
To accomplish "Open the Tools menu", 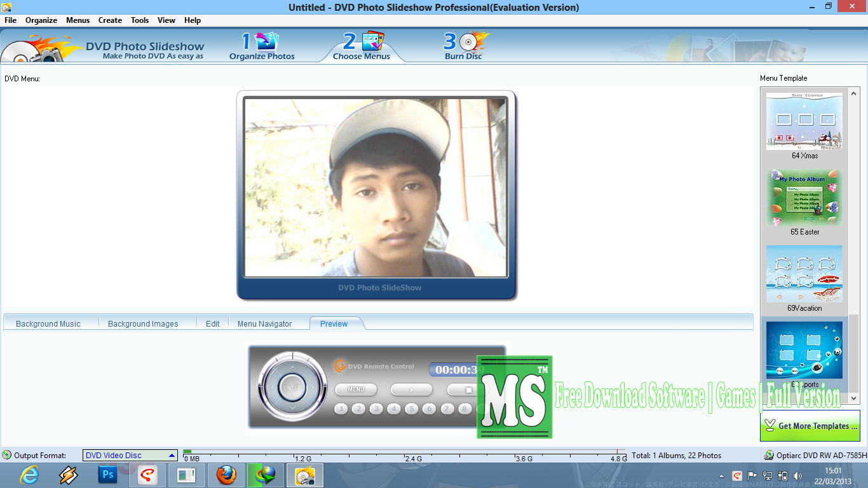I will [x=140, y=20].
